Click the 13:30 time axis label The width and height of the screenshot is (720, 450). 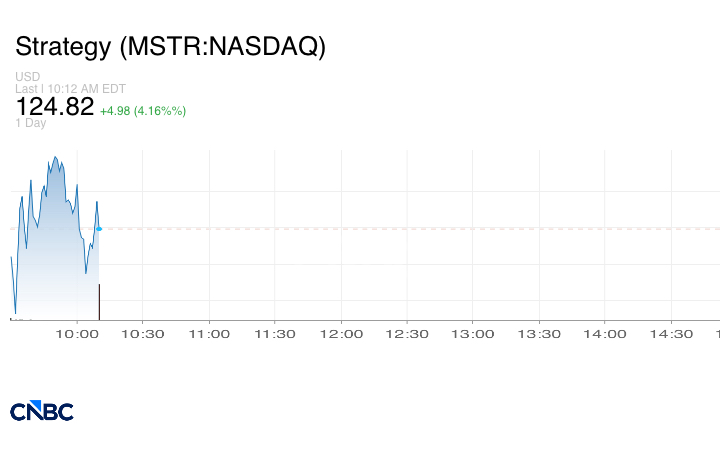pos(539,334)
